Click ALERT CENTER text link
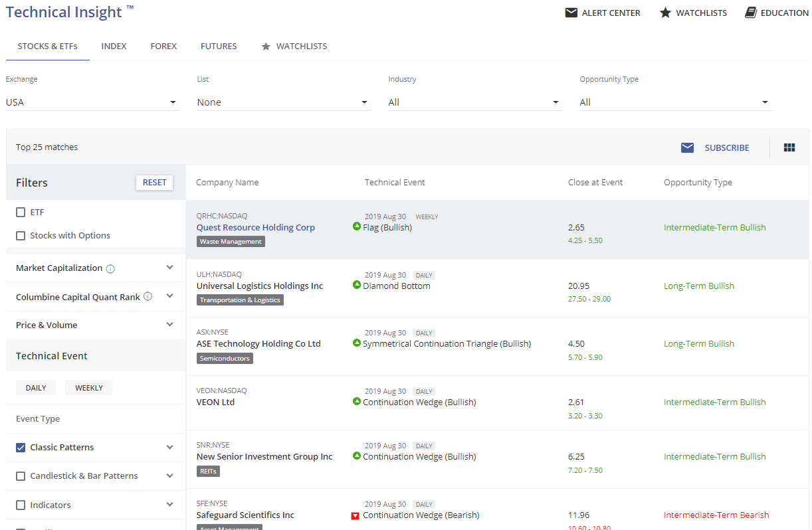The image size is (812, 530). (x=611, y=13)
